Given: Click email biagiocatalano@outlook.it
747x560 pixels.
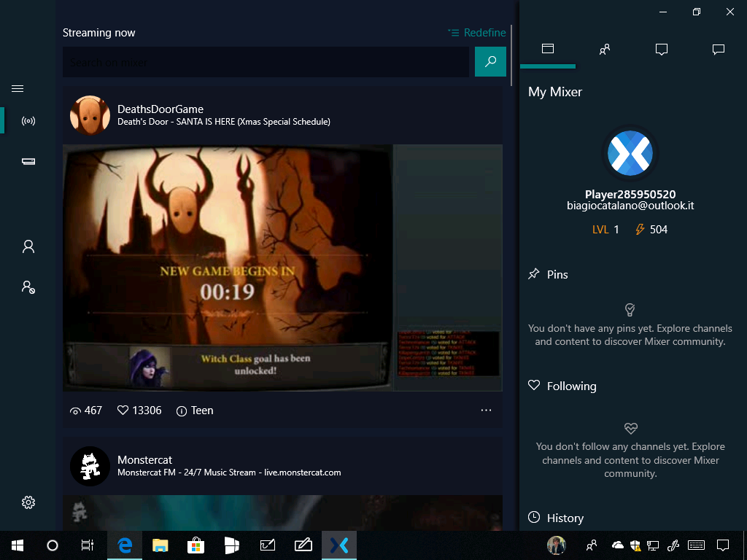Looking at the screenshot, I should pos(630,206).
